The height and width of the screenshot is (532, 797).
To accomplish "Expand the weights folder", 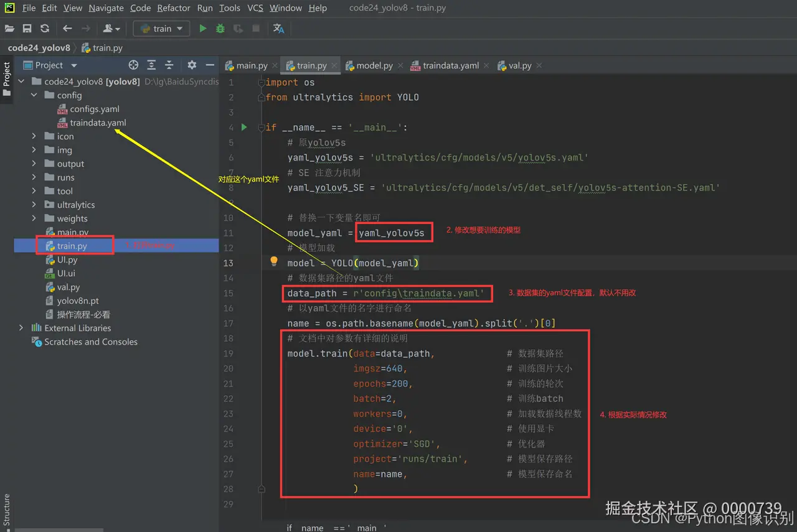I will (34, 218).
